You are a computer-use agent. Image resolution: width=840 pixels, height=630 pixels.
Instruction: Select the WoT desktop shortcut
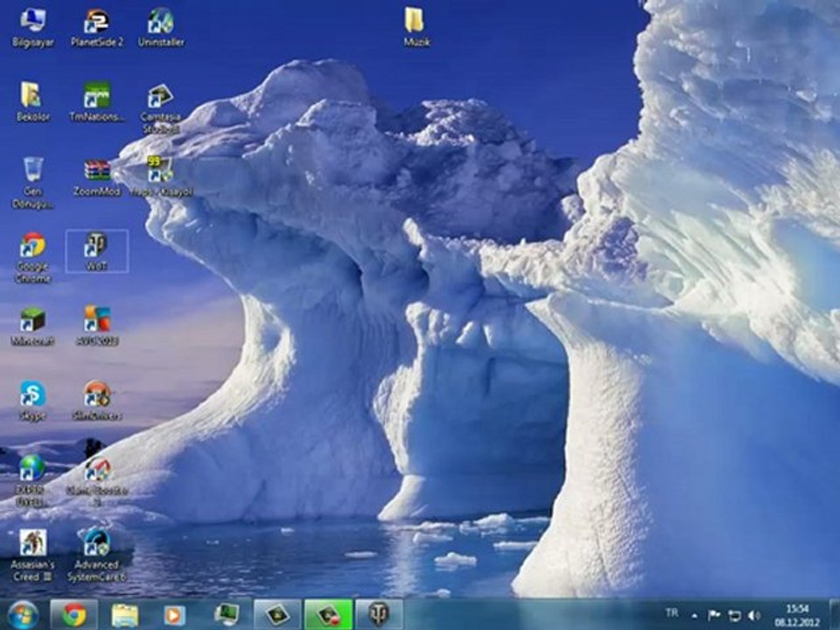pos(97,251)
